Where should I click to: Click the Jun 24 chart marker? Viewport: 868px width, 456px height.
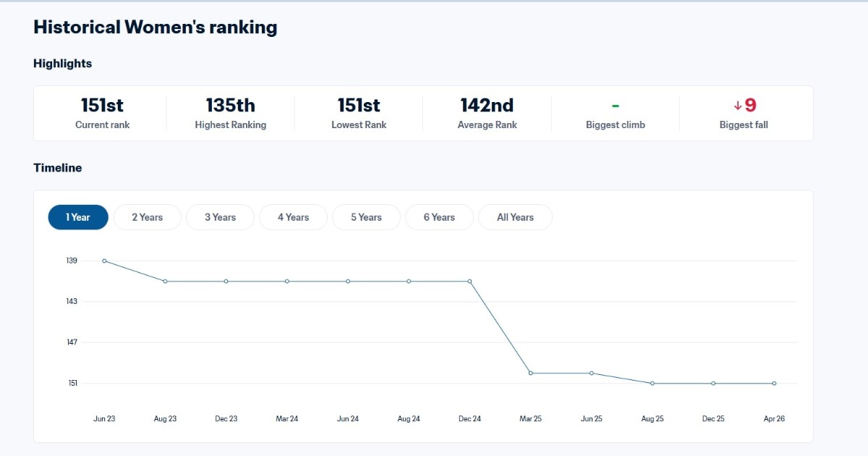click(348, 282)
